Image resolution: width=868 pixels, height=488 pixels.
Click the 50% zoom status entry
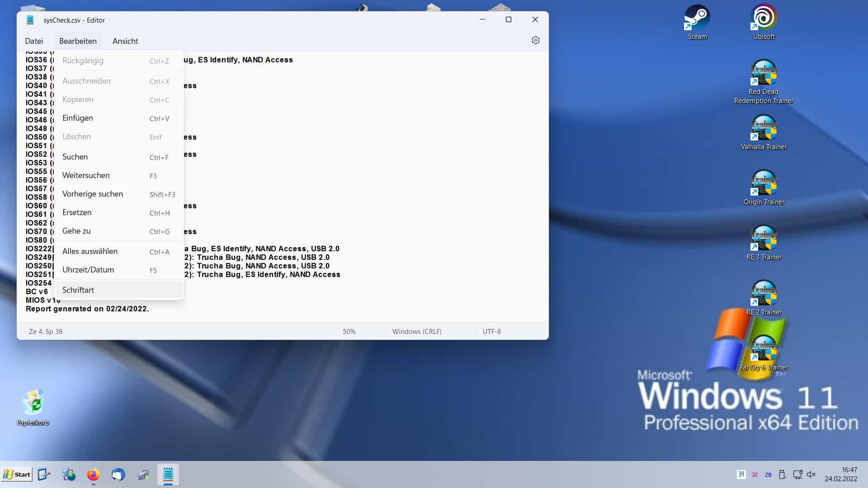pyautogui.click(x=349, y=332)
